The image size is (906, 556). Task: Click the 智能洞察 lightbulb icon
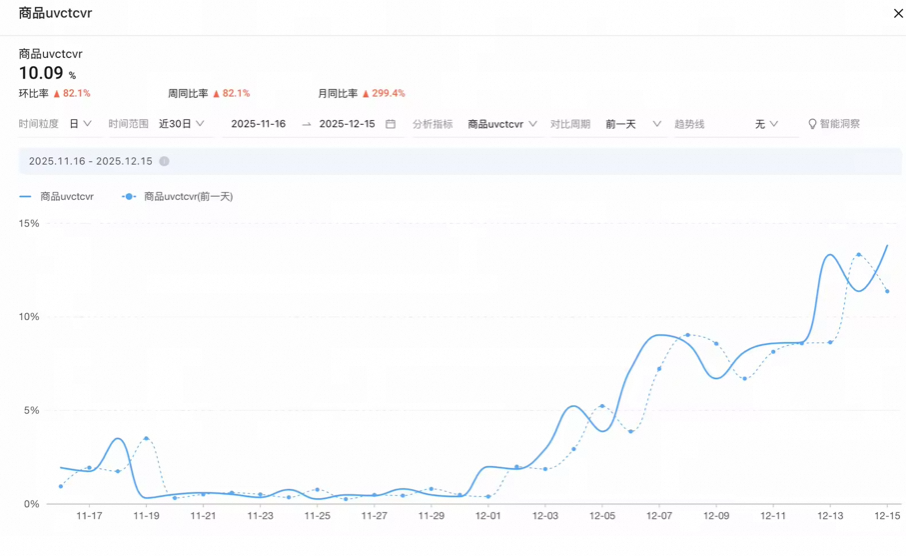click(812, 124)
